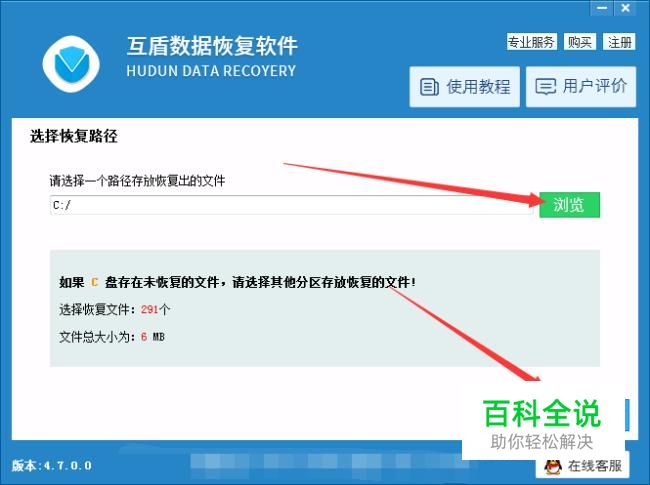Open 在线客服 online support
Viewport: 650px width, 485px height.
[x=582, y=466]
